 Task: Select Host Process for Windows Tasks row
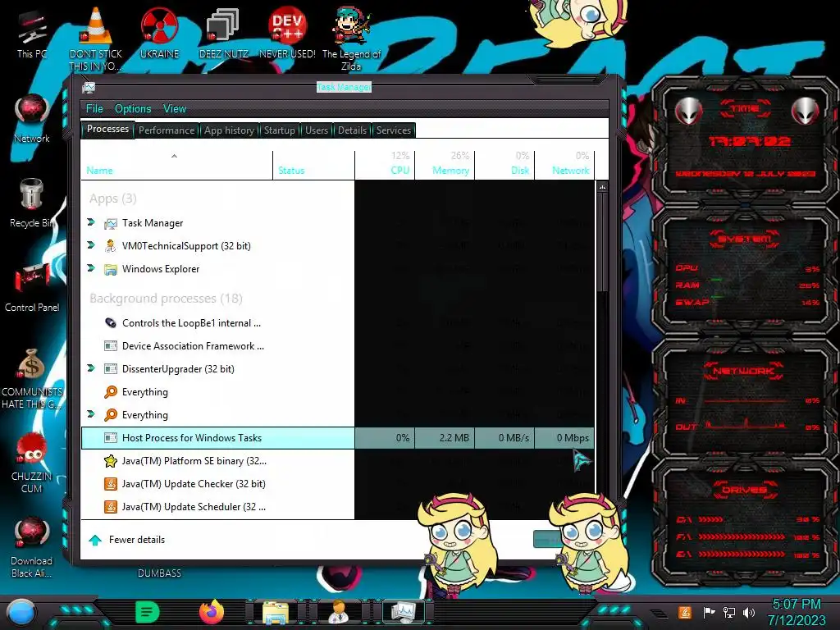tap(337, 438)
